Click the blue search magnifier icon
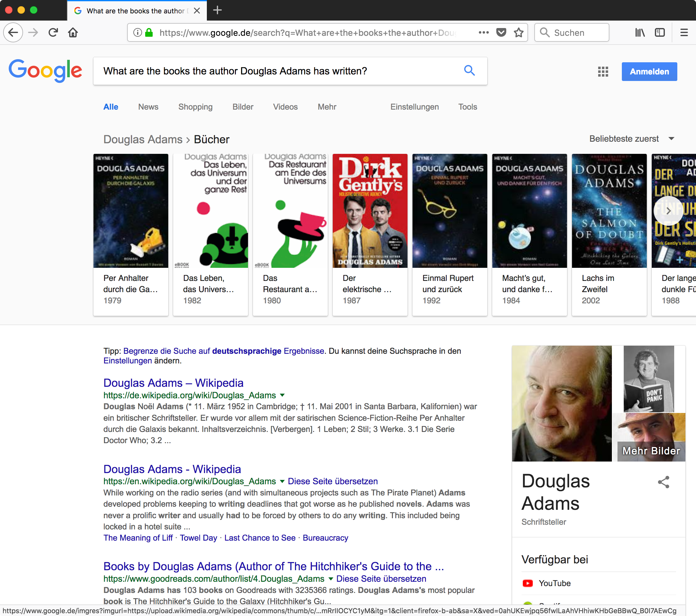696x616 pixels. [x=469, y=70]
